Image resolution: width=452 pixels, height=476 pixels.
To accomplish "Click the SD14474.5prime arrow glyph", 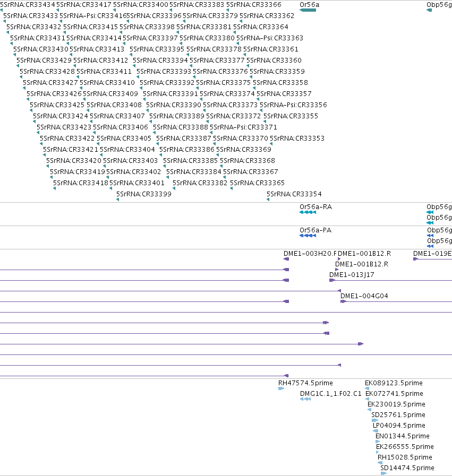I will [x=383, y=473].
